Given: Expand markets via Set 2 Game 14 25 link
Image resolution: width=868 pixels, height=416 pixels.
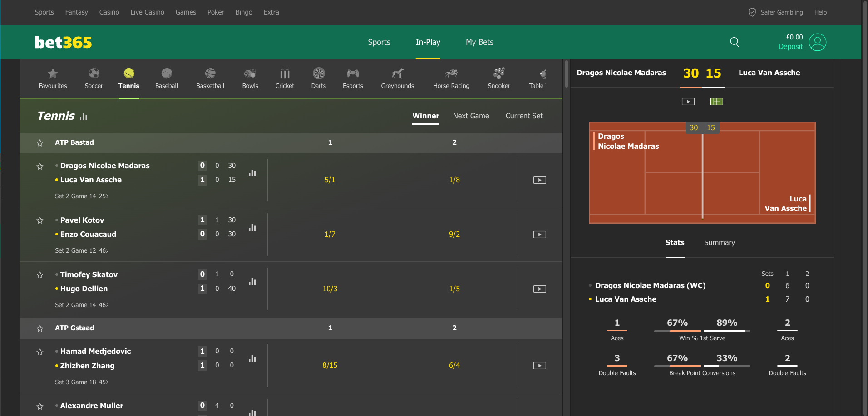Looking at the screenshot, I should pyautogui.click(x=82, y=196).
